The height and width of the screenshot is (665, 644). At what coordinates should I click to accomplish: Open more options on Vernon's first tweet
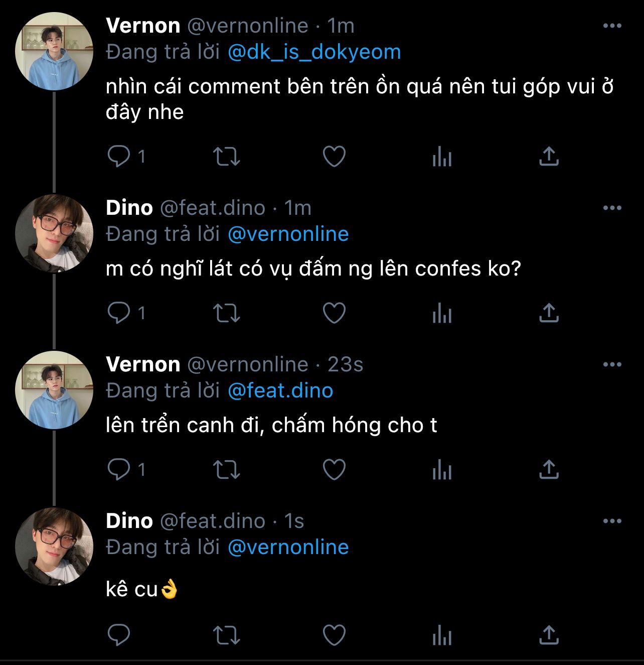coord(612,26)
